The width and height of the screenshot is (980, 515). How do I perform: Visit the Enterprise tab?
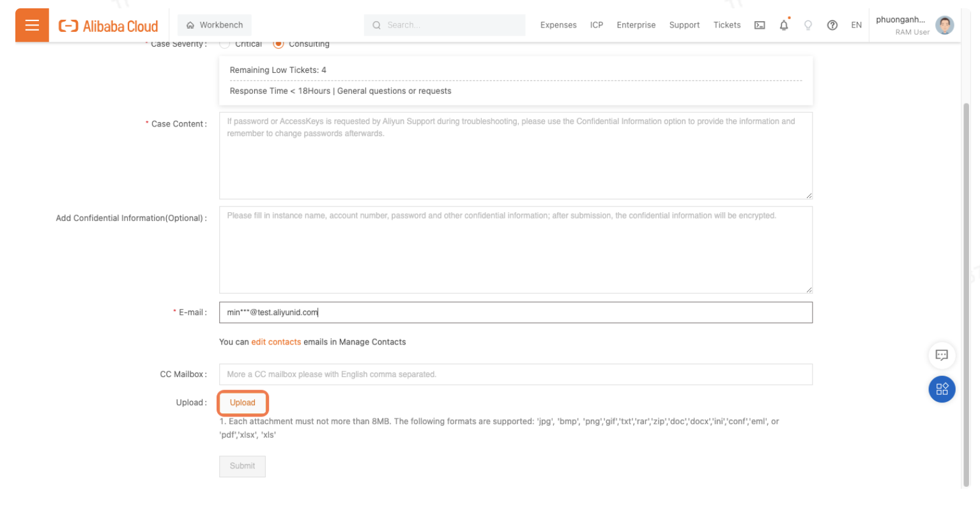(636, 25)
